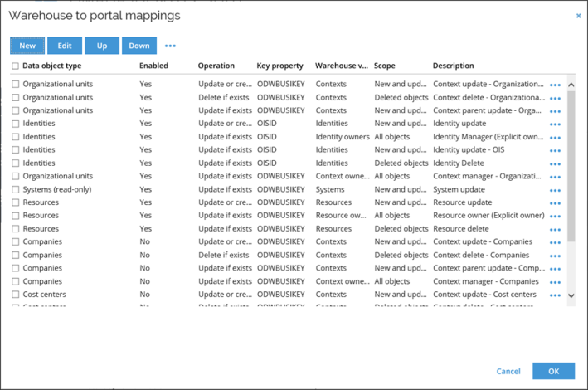
Task: Sort by Operation column header
Action: point(216,66)
